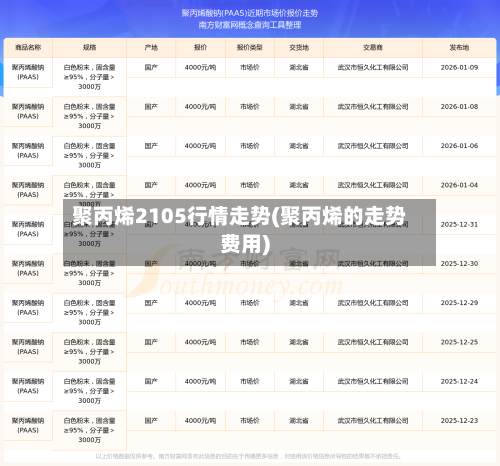Screen dimensions: 500x466
Task: Click the 报价 column header
Action: [x=200, y=48]
